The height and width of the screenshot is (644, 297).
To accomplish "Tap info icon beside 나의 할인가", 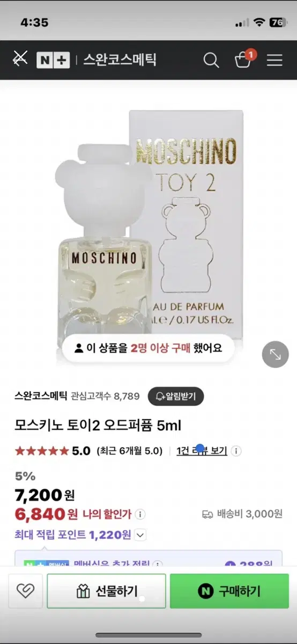I will point(140,514).
